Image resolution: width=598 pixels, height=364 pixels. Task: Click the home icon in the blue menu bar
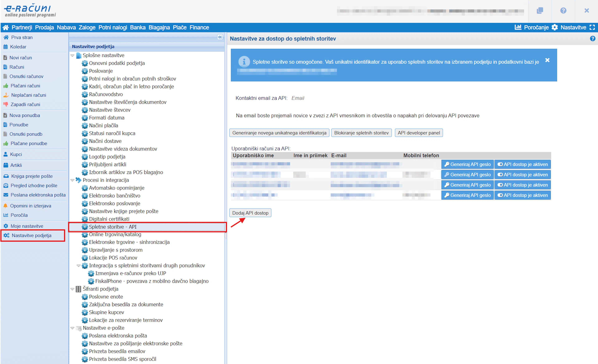click(6, 27)
